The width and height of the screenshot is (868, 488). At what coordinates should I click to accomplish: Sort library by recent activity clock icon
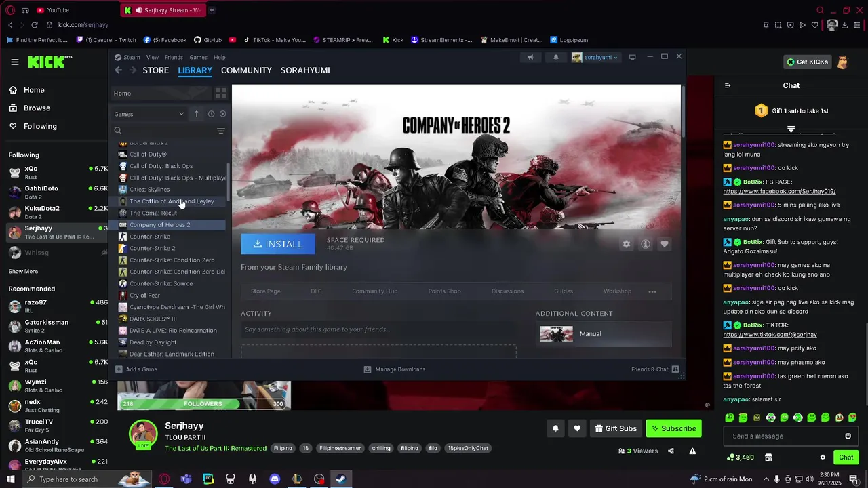[x=211, y=114]
